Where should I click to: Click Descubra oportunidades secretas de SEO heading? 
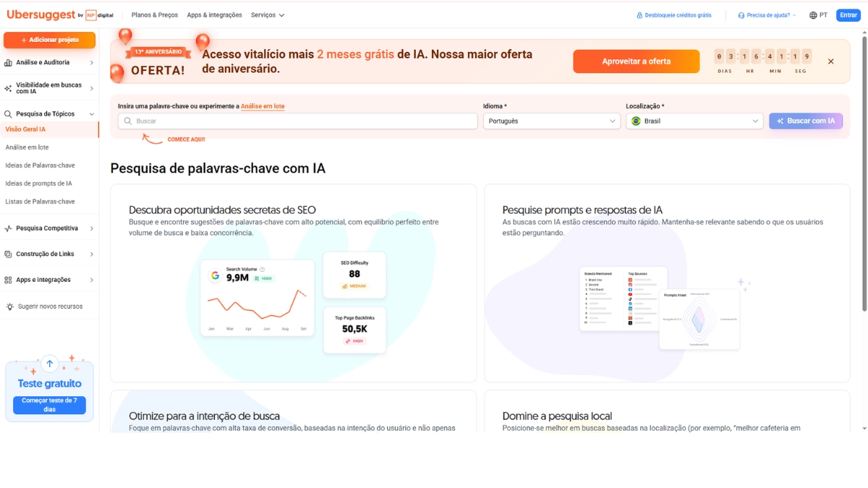click(x=222, y=210)
